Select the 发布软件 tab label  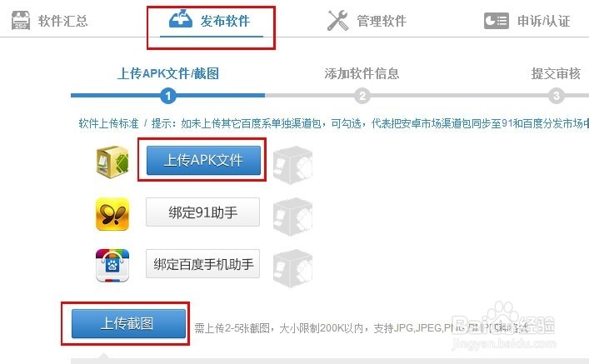(x=225, y=21)
